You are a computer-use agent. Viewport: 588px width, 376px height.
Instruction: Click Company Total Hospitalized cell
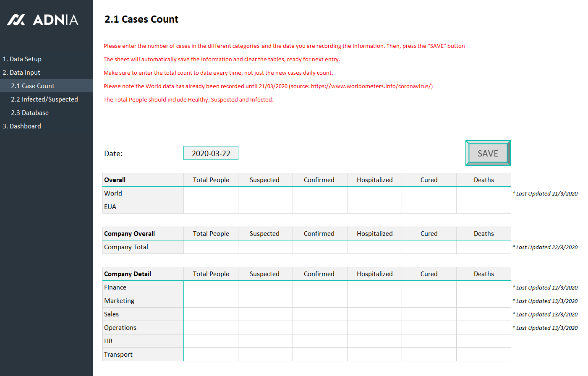click(x=374, y=247)
